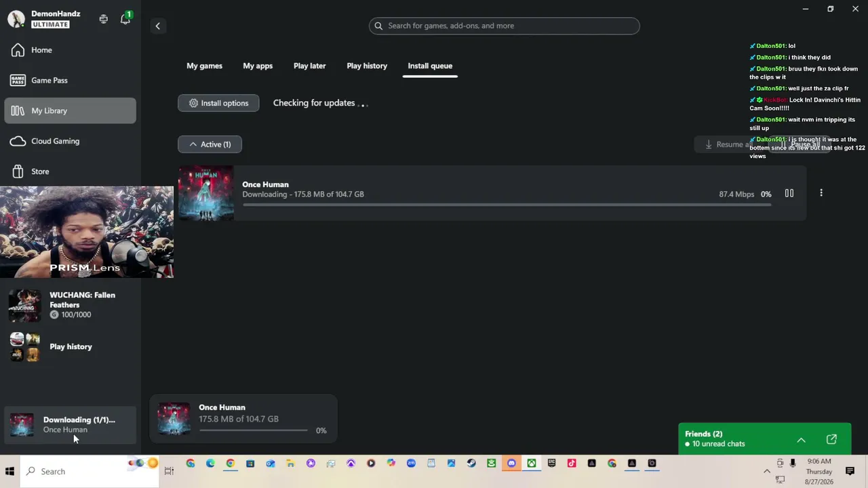Screen dimensions: 868x488
Task: Open more options for Once Human download
Action: 821,193
